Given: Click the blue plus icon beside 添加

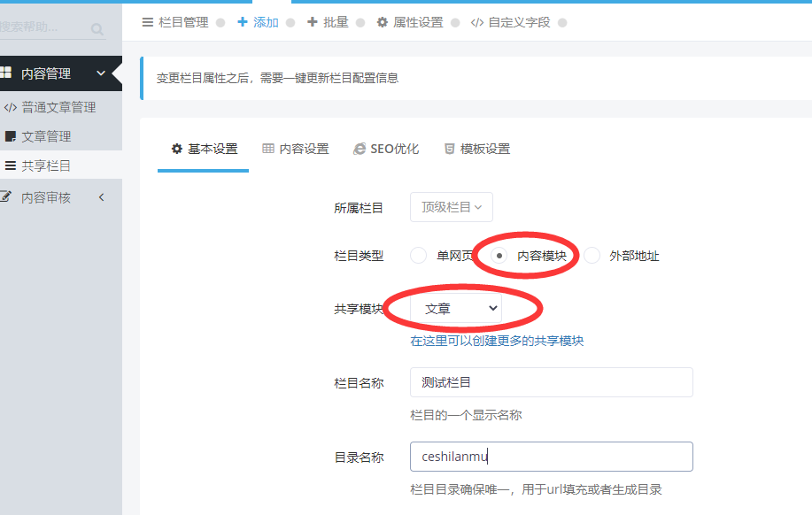Looking at the screenshot, I should 243,22.
